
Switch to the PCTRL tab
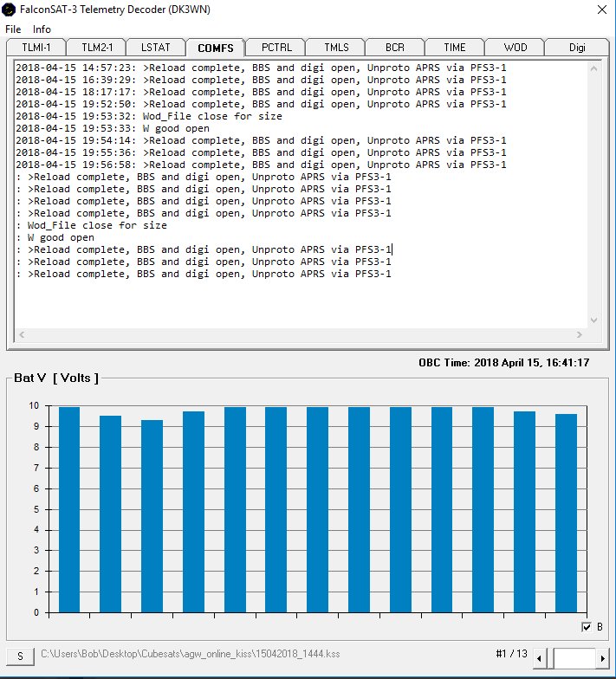coord(276,47)
